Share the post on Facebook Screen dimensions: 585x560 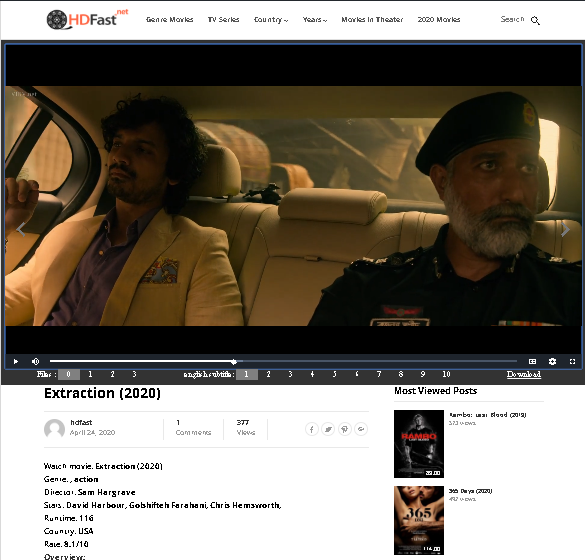[312, 429]
